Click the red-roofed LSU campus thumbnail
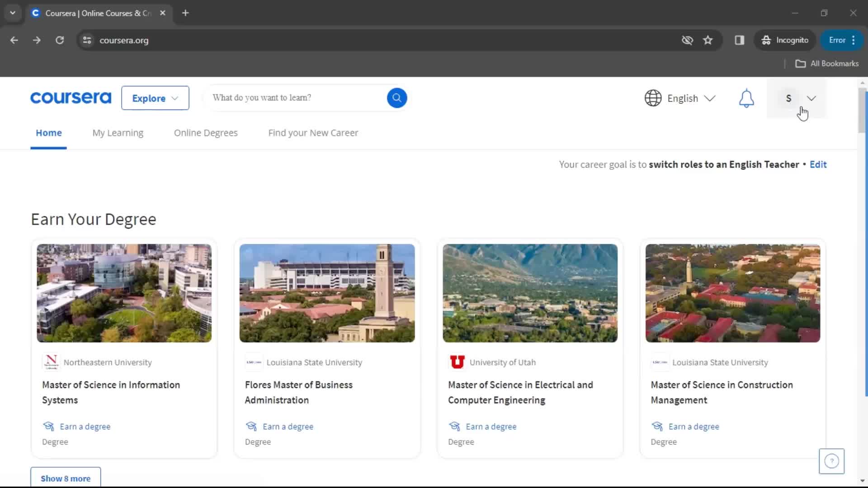Image resolution: width=868 pixels, height=488 pixels. (732, 293)
